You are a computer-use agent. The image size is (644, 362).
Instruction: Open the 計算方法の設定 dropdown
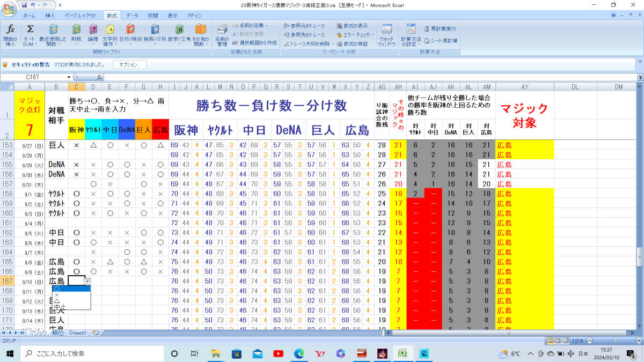[x=411, y=35]
